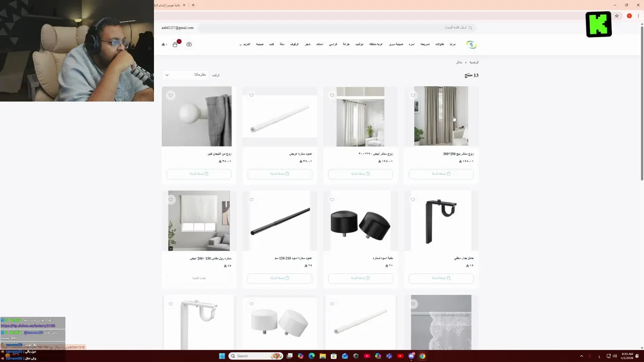Add black ceiling wall bracket to cart
The width and height of the screenshot is (644, 362).
pos(441,278)
